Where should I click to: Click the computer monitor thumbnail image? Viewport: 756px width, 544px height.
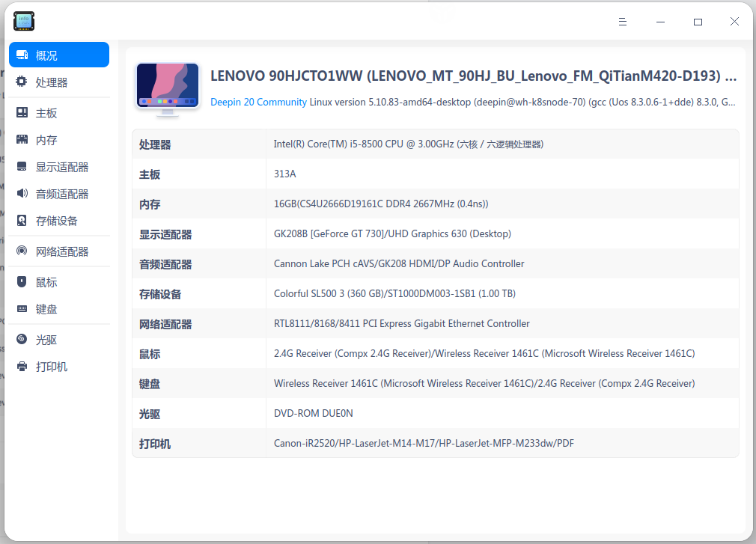[168, 88]
